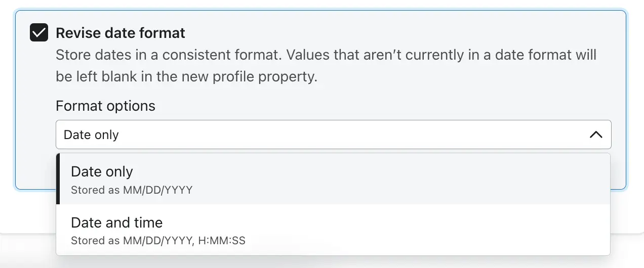The image size is (644, 268).
Task: Click the "Revise date format" heading label
Action: pyautogui.click(x=120, y=33)
